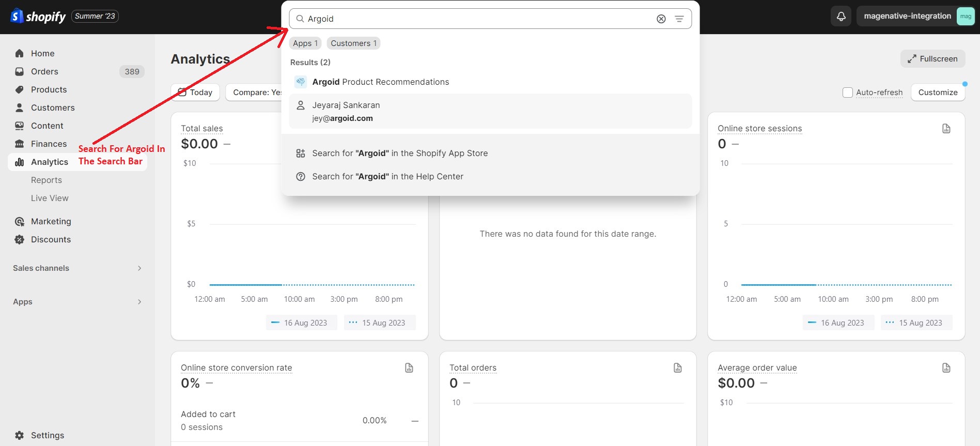Open the search filter options icon
The height and width of the screenshot is (446, 980).
pos(679,19)
